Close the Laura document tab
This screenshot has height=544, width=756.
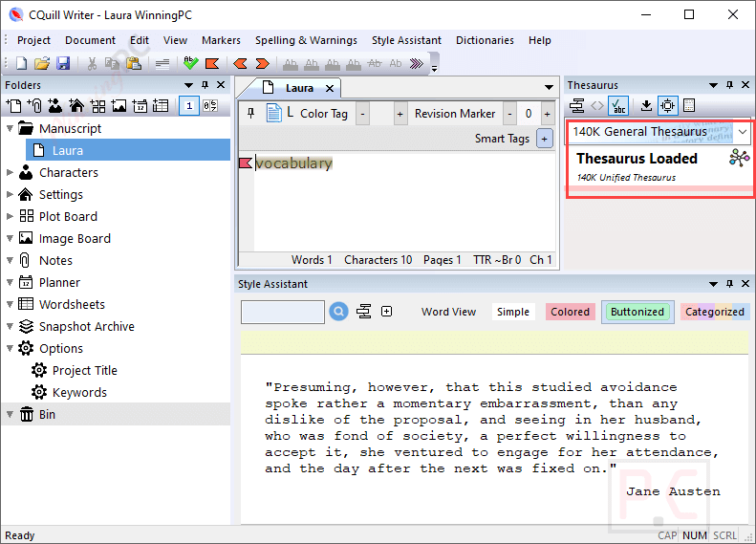tap(330, 88)
